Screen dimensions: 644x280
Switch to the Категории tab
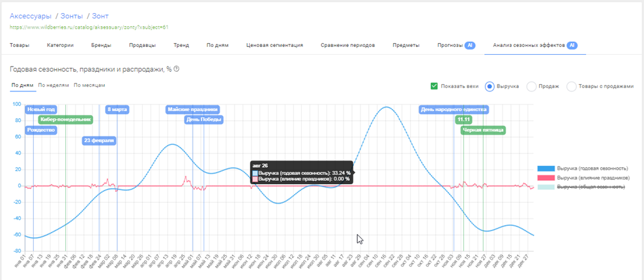pyautogui.click(x=60, y=45)
